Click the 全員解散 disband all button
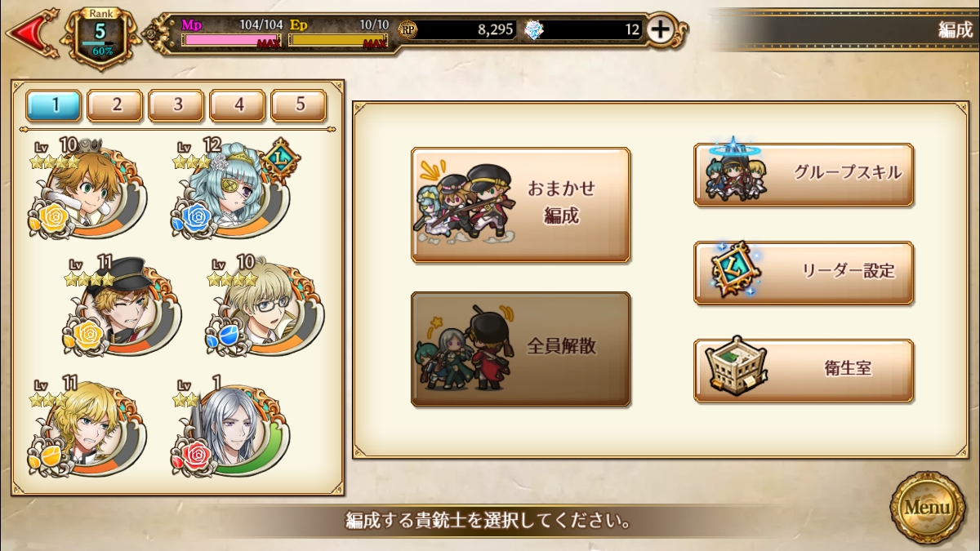This screenshot has height=551, width=980. 520,349
